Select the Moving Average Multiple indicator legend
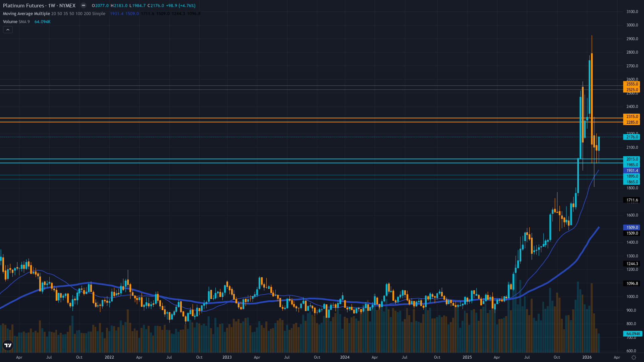The width and height of the screenshot is (644, 362). tap(54, 14)
